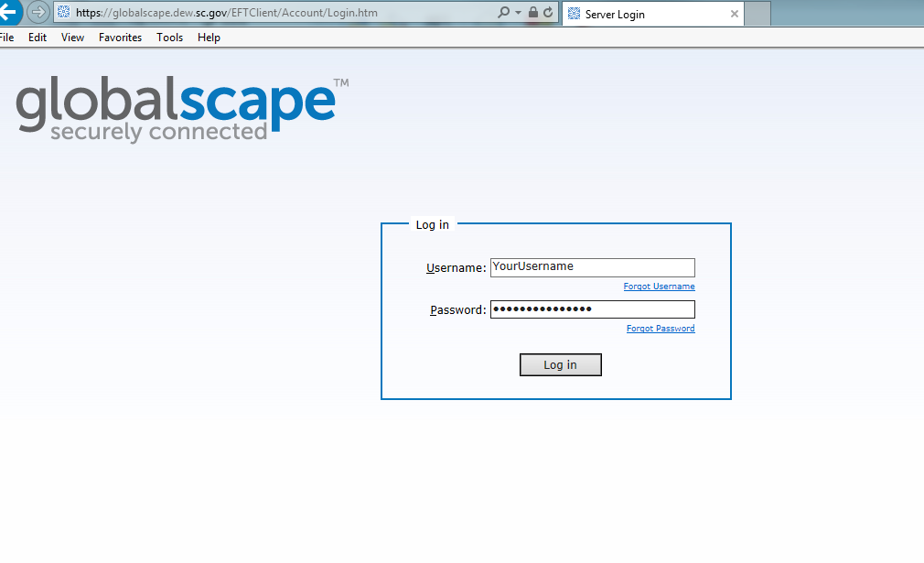Screen dimensions: 924x563
Task: Close the Server Login tab
Action: point(734,15)
